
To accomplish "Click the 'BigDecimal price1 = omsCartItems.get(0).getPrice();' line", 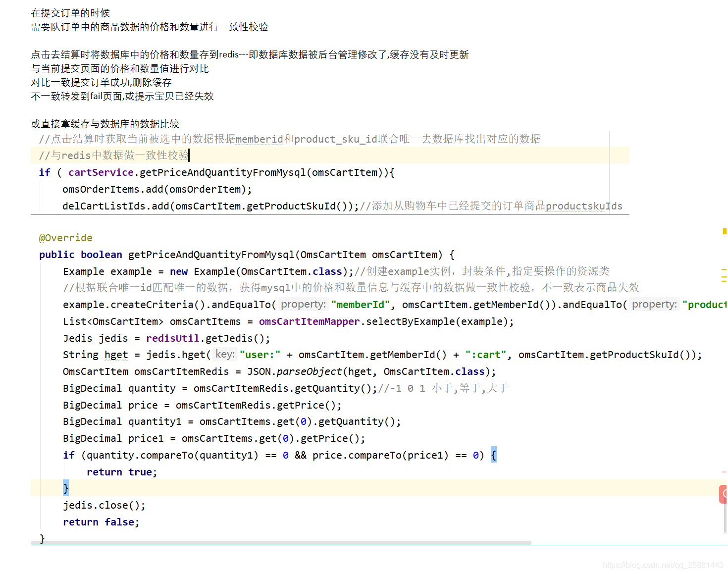I will pos(214,438).
